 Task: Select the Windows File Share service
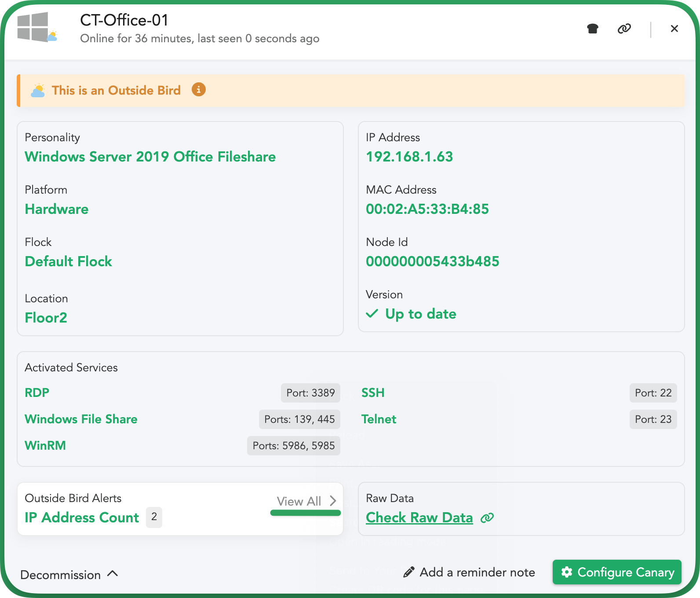(x=81, y=419)
